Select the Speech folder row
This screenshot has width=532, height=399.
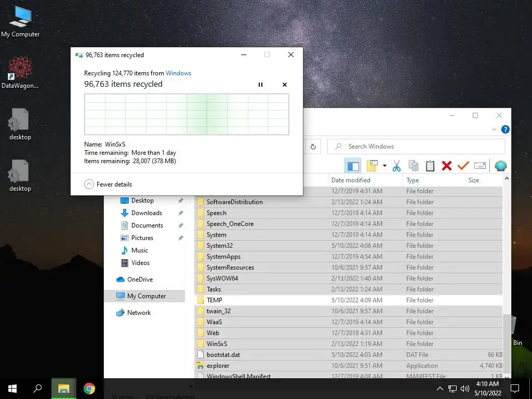click(349, 212)
